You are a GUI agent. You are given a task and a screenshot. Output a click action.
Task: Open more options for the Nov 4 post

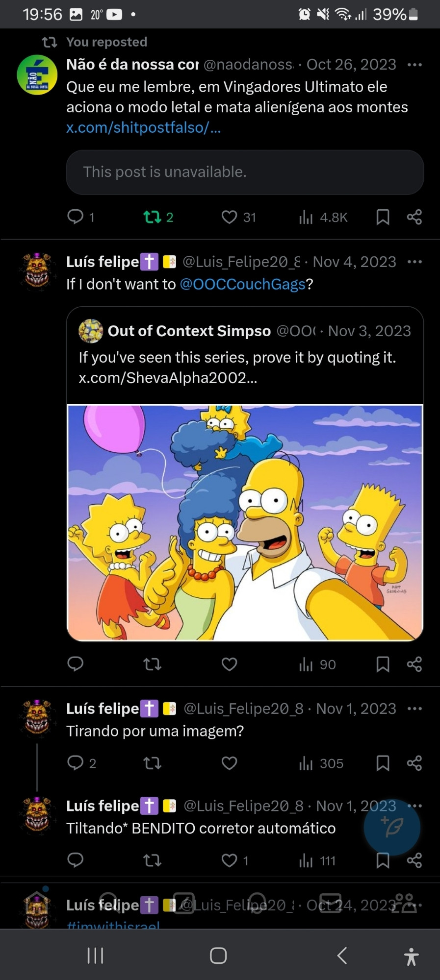[414, 262]
